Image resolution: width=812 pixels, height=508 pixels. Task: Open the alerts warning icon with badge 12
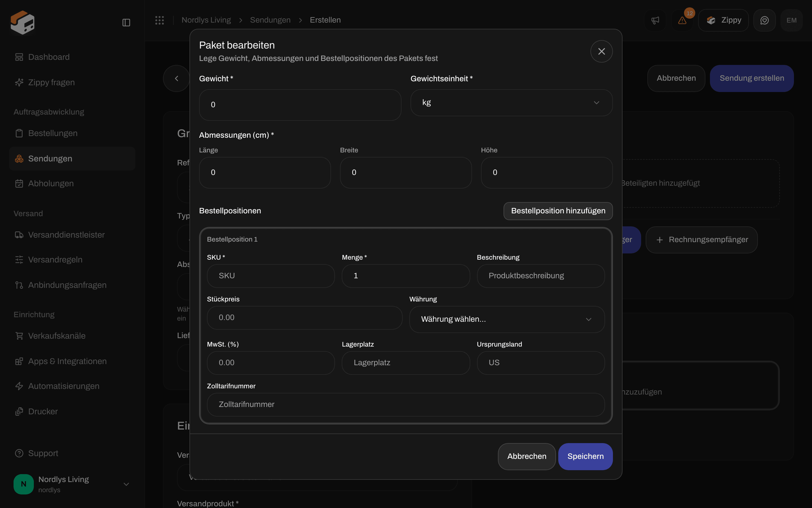682,20
